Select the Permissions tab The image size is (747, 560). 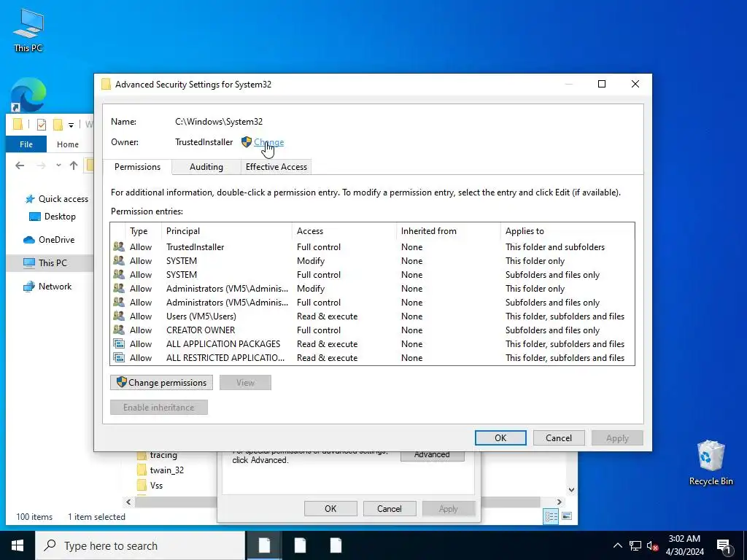point(137,167)
